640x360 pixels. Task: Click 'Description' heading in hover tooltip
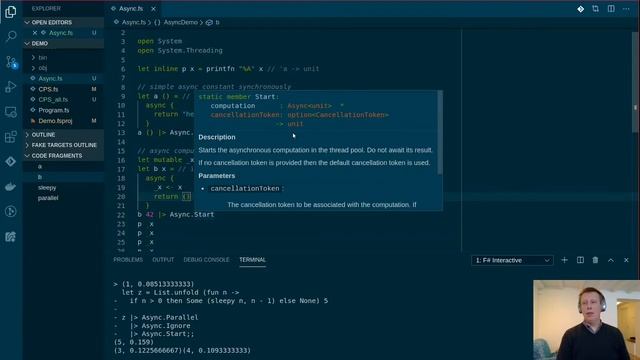[217, 137]
